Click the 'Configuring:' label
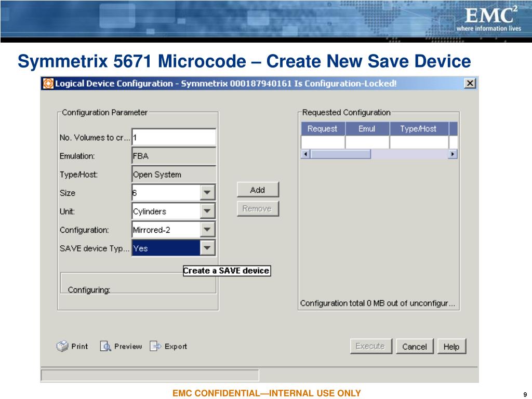Viewport: 532px width, 399px height. click(89, 290)
